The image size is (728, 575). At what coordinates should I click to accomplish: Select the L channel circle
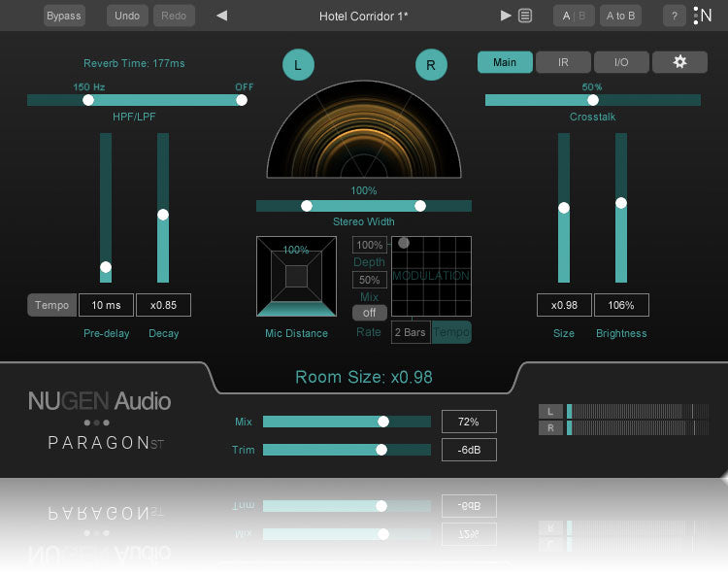(x=298, y=64)
